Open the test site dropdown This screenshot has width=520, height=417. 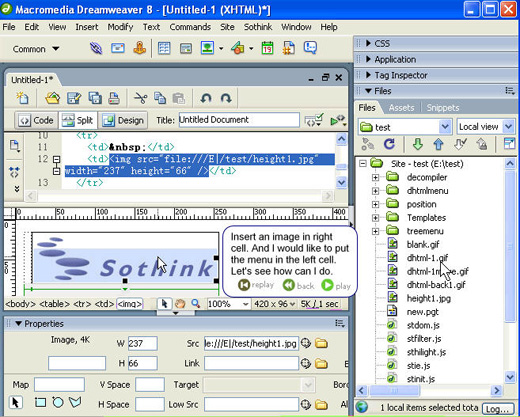click(x=445, y=127)
